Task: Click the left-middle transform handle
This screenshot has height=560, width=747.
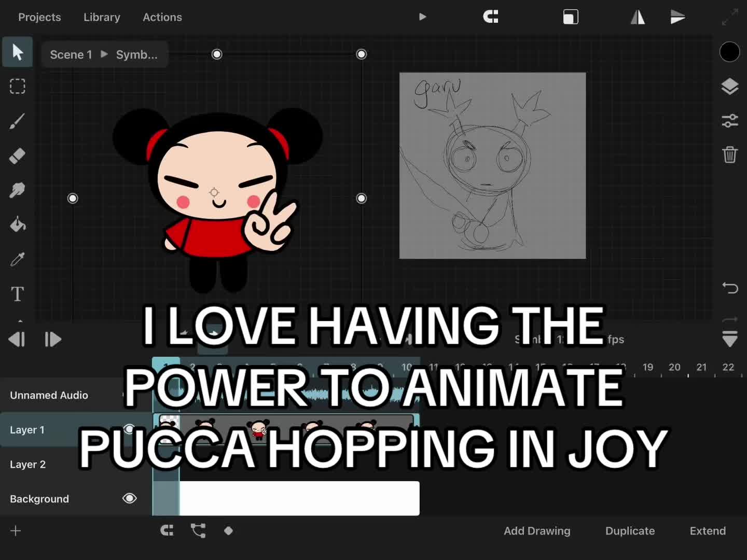Action: 73,198
